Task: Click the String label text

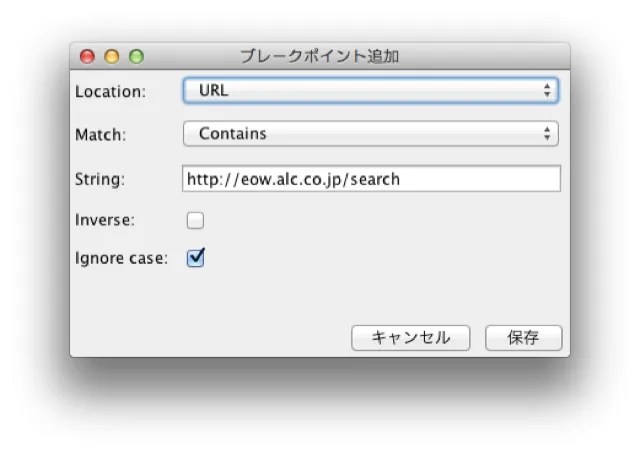Action: tap(100, 179)
